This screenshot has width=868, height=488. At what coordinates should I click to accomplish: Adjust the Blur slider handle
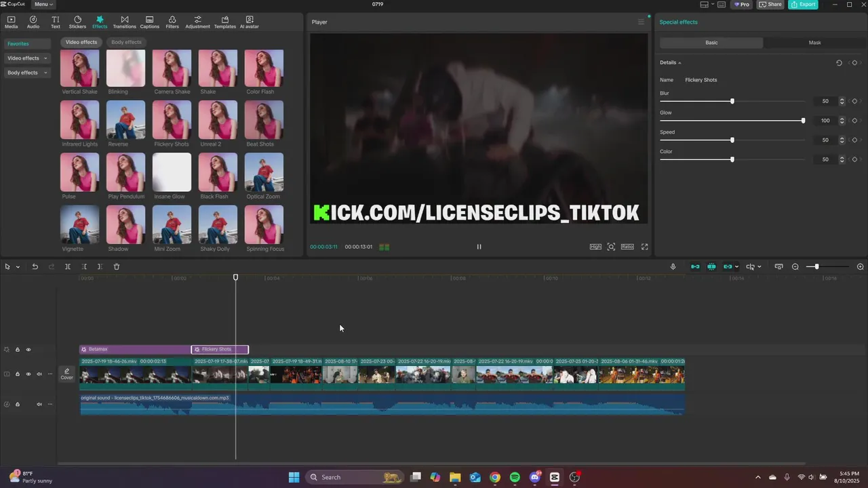pyautogui.click(x=732, y=101)
